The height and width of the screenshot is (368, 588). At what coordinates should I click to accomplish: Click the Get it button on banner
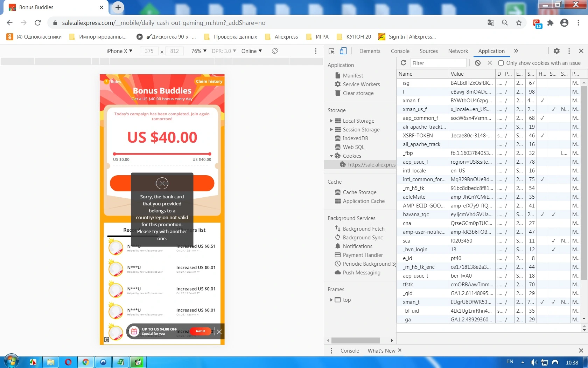(x=201, y=331)
